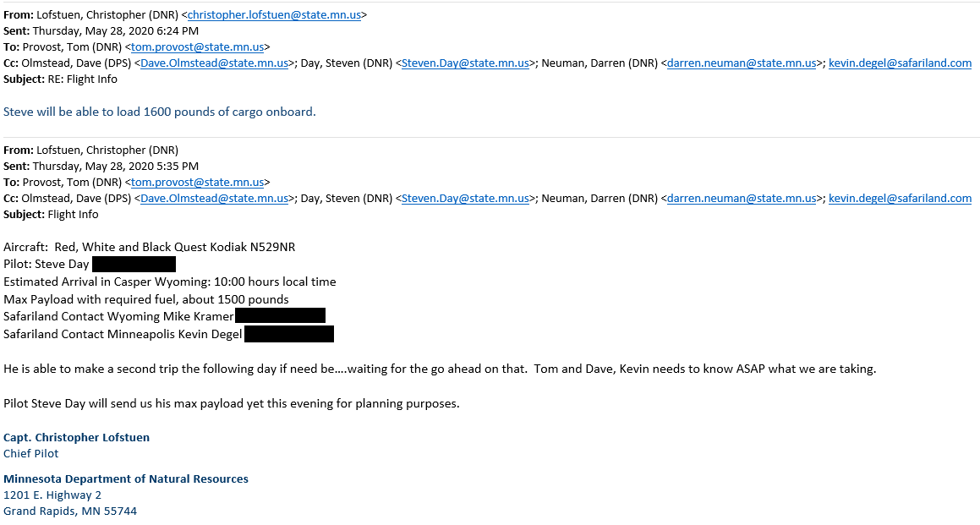Open Dave.Olmstead link in original message Cc
980x525 pixels.
(x=215, y=198)
